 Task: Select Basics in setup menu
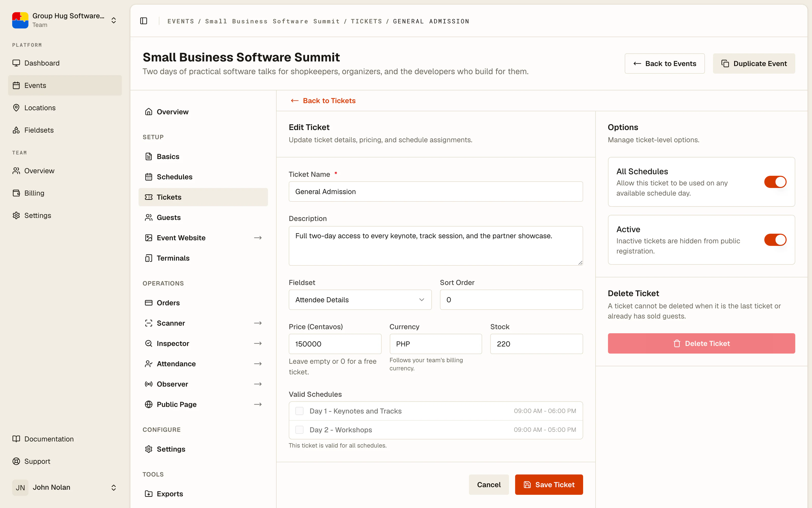(x=203, y=156)
